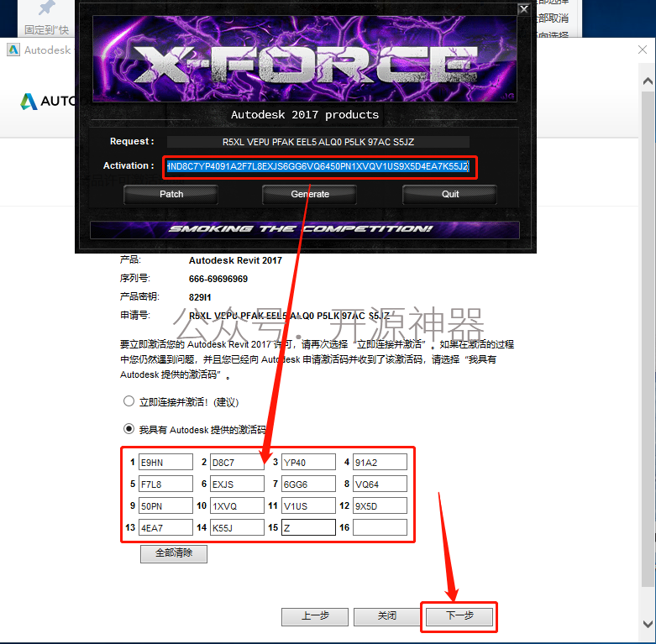Click the Generate button
The height and width of the screenshot is (644, 656).
(310, 194)
